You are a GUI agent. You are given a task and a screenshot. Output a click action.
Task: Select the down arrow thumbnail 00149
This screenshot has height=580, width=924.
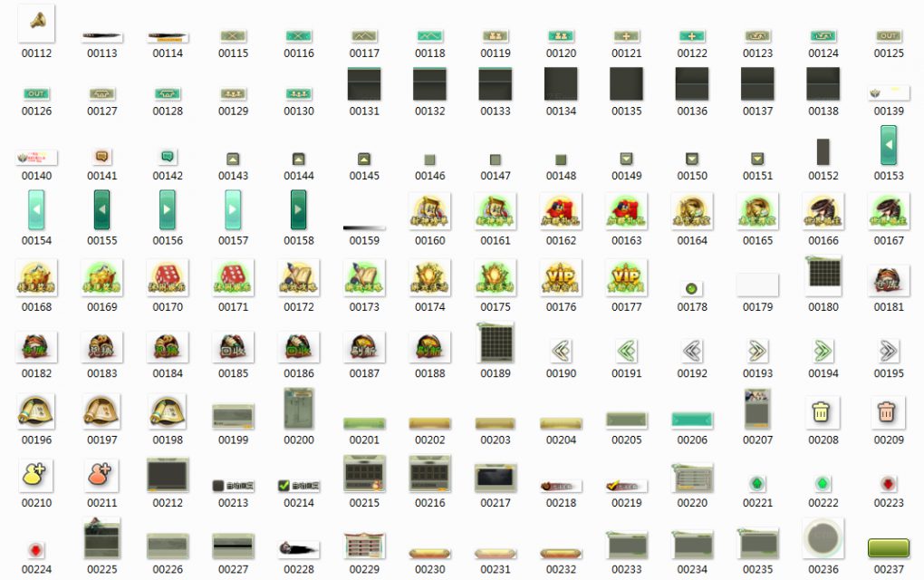[626, 159]
